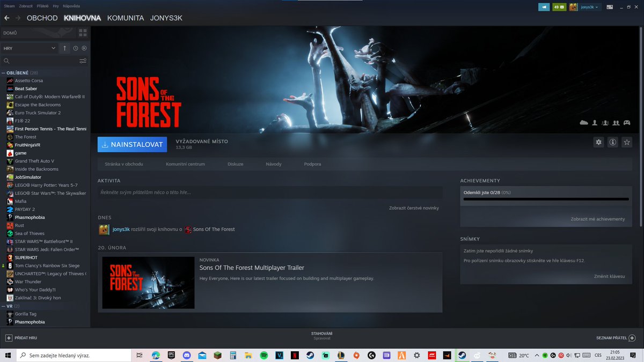Image resolution: width=644 pixels, height=362 pixels.
Task: Click the Rust game icon
Action: click(10, 225)
